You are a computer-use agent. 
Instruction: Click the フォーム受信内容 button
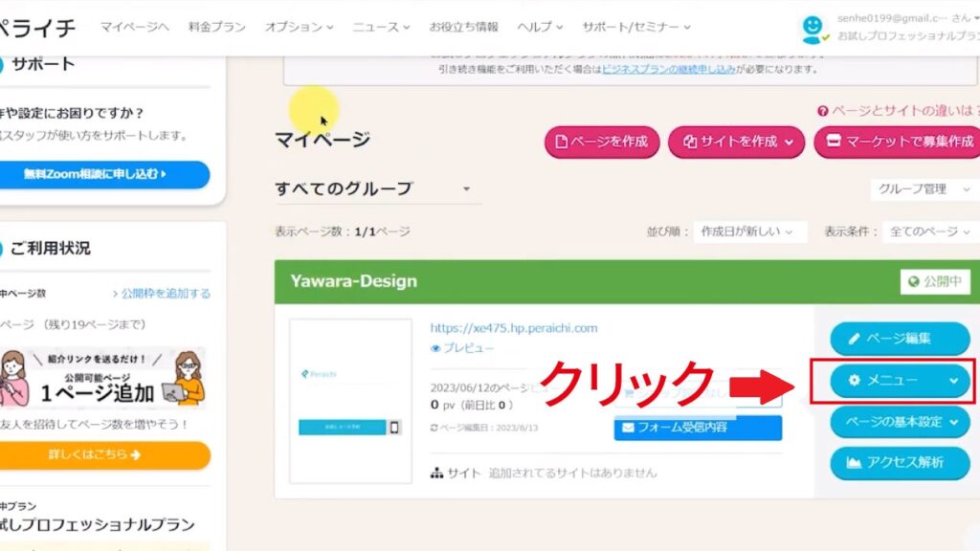click(x=698, y=428)
